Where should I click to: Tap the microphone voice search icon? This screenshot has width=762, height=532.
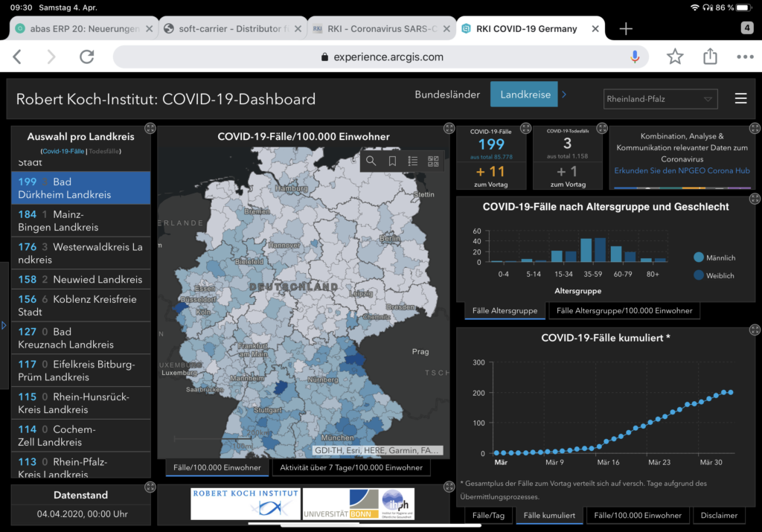coord(635,57)
